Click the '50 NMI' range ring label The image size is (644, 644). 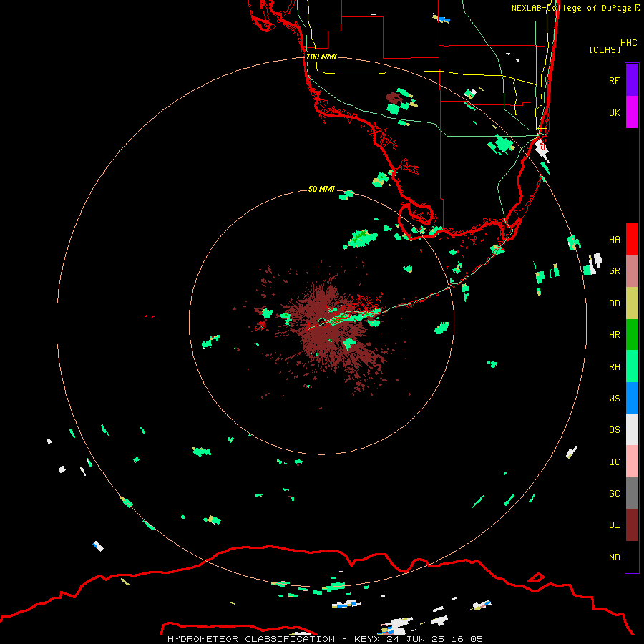click(321, 189)
